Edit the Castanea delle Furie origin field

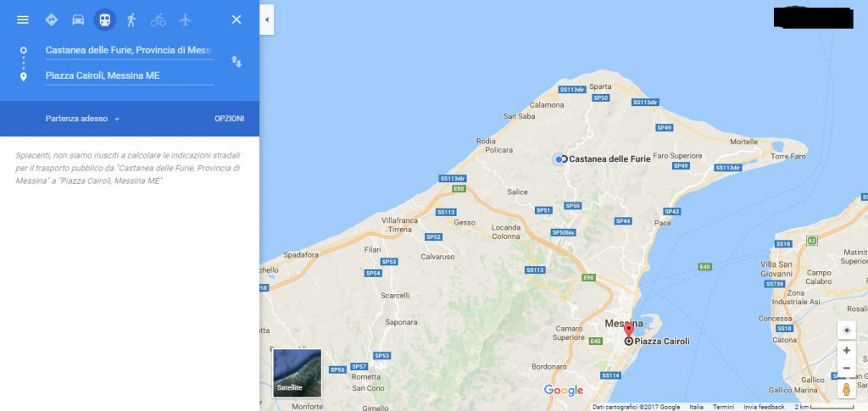(129, 50)
